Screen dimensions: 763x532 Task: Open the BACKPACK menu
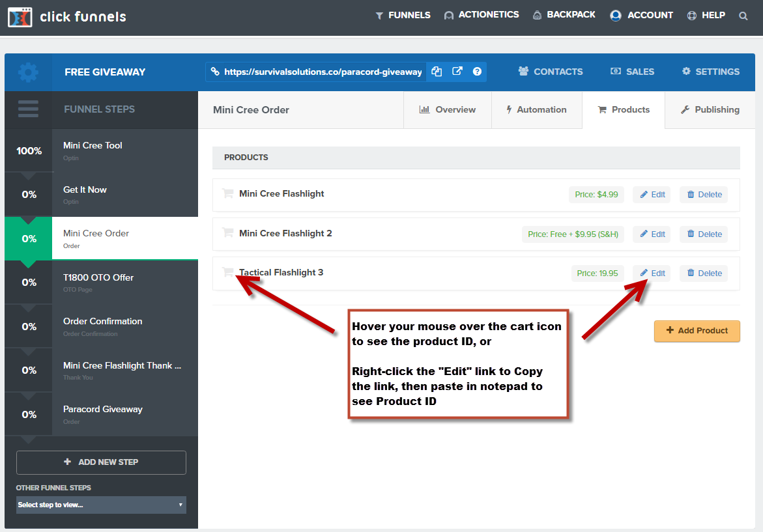[x=564, y=15]
